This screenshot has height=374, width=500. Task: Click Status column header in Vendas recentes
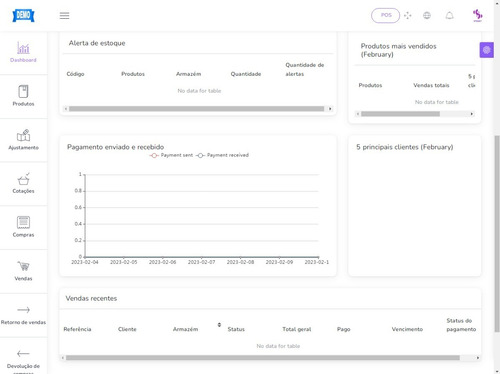pos(236,329)
